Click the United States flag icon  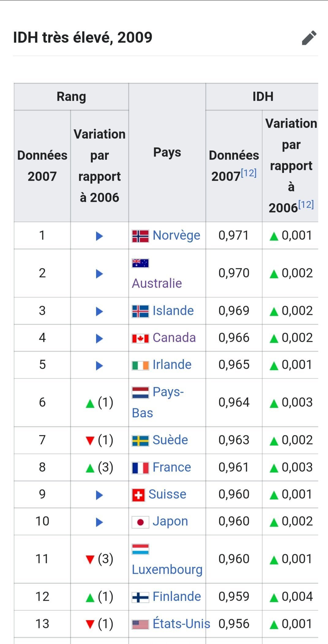point(140,624)
